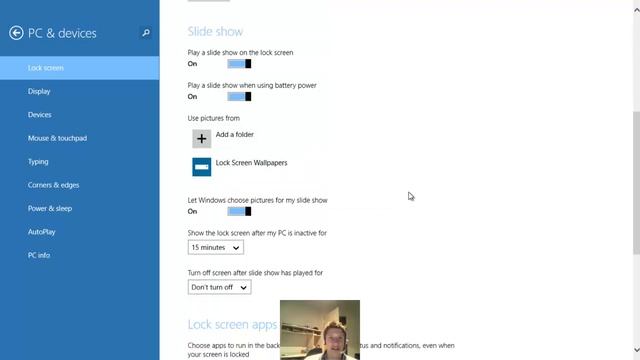Click the Add a folder label
This screenshot has height=360, width=640.
(235, 134)
